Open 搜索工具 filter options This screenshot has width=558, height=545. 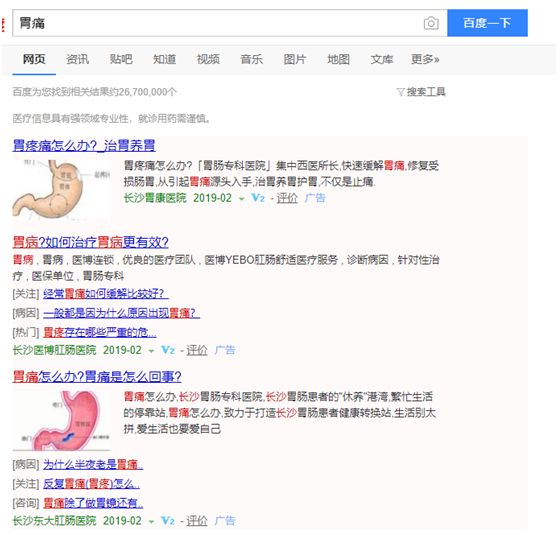(x=426, y=92)
